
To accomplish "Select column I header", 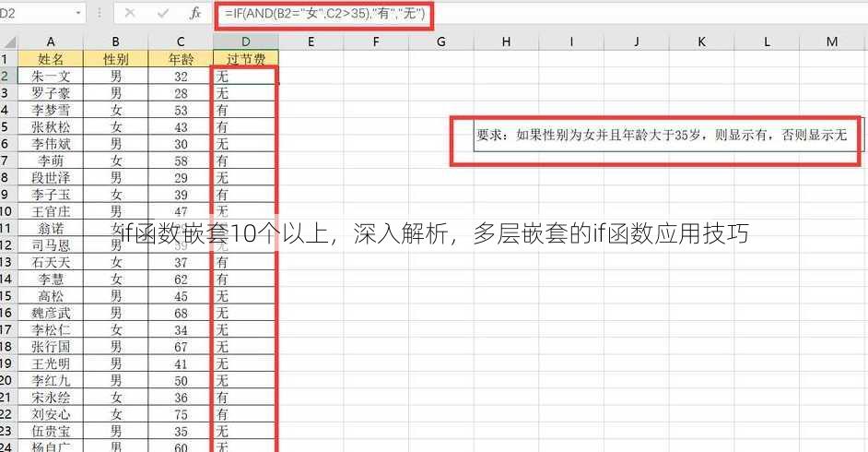I will [571, 42].
